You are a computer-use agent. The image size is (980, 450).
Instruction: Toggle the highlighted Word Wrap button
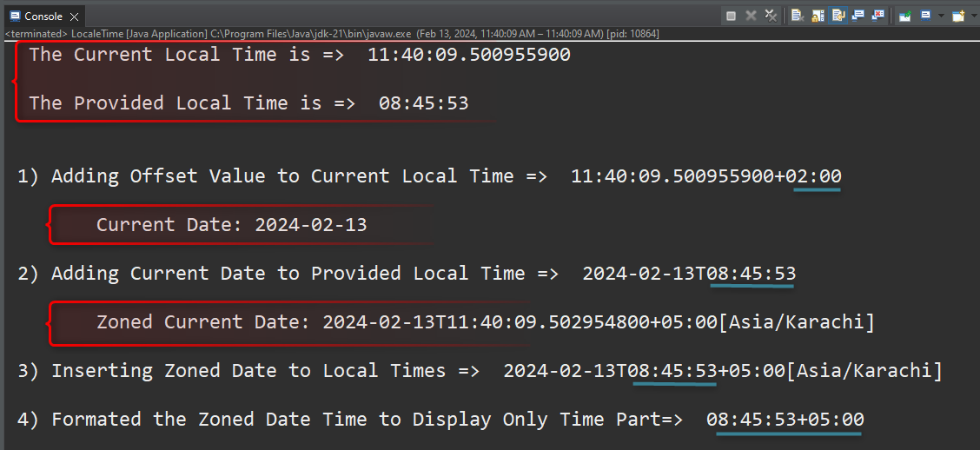point(838,16)
